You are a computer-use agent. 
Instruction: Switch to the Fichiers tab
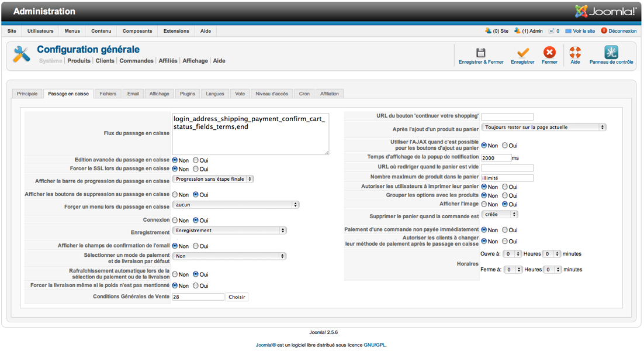[108, 94]
